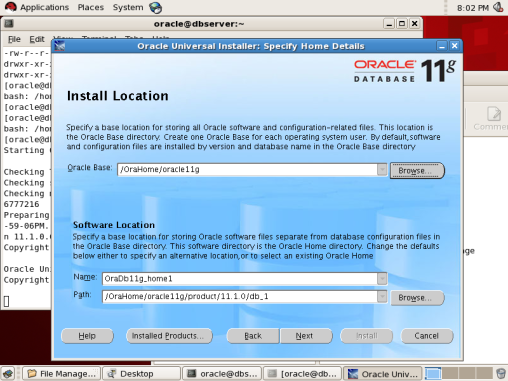The width and height of the screenshot is (508, 381).
Task: Expand the Path dropdown arrow
Action: tap(382, 296)
